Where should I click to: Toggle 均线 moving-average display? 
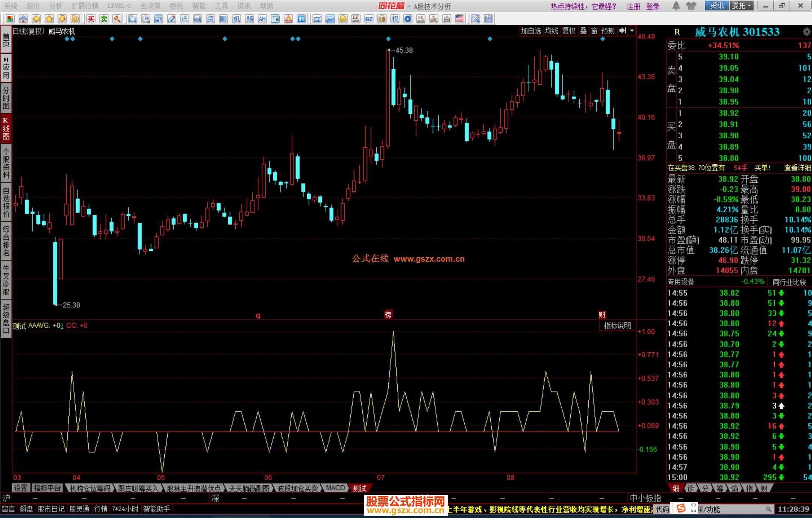551,31
